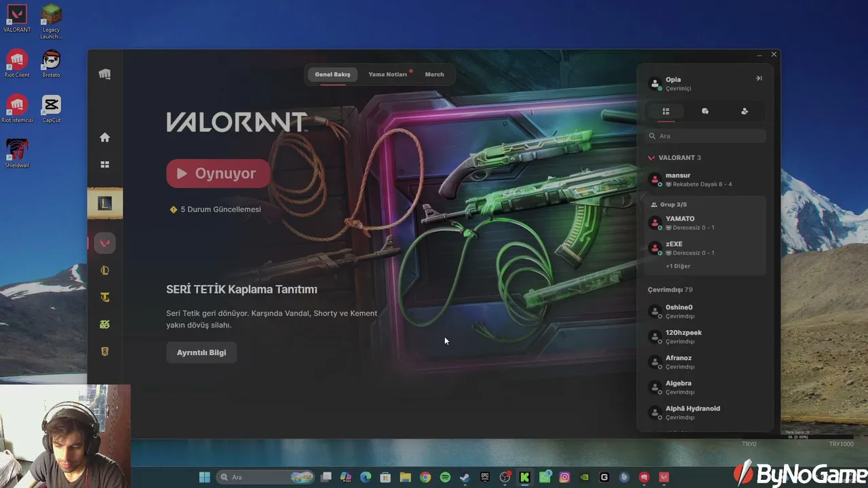The image size is (868, 488).
Task: Click the red Oynuyor play button
Action: [x=218, y=174]
